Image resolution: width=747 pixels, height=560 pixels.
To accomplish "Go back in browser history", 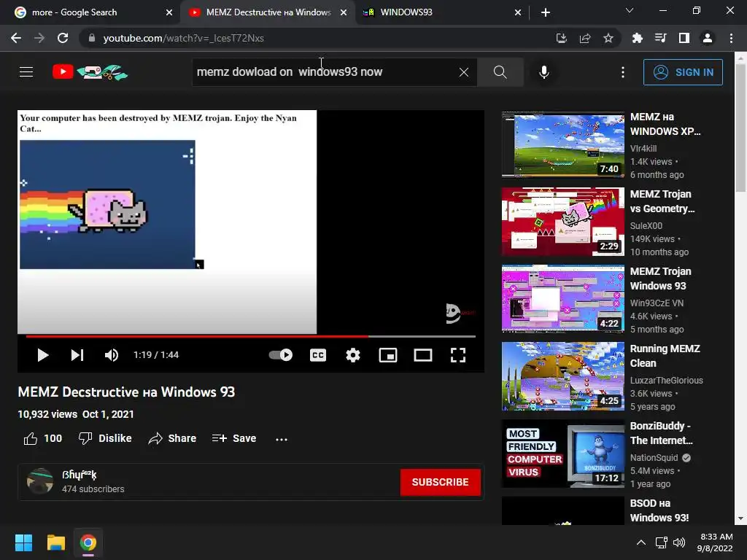I will point(16,38).
